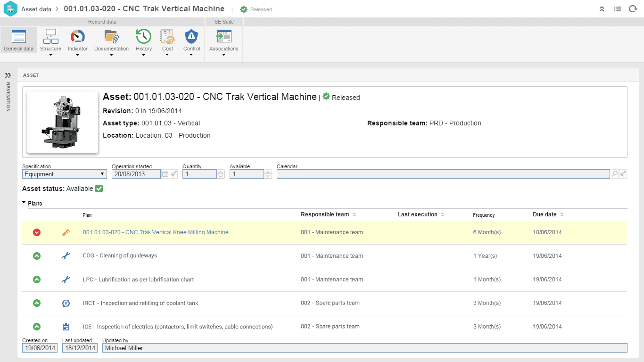Image resolution: width=644 pixels, height=362 pixels.
Task: Click Updated by Michael Miller field
Action: pos(365,348)
